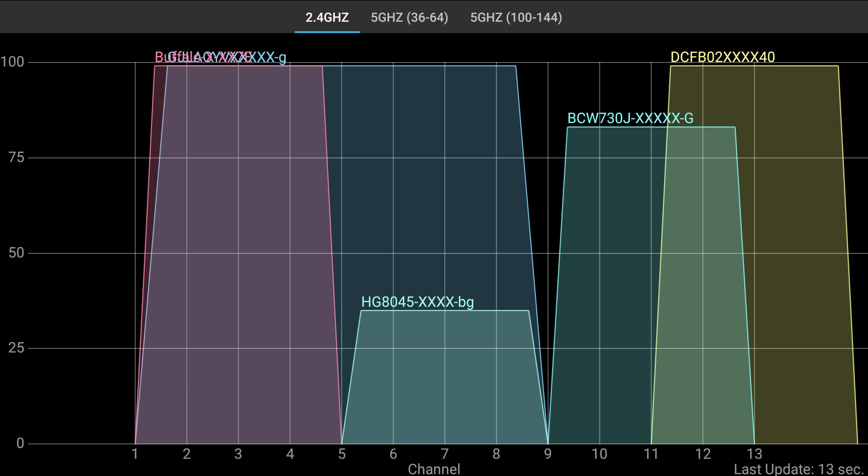This screenshot has width=868, height=476.
Task: Click channel 3 on the x-axis
Action: pyautogui.click(x=238, y=454)
